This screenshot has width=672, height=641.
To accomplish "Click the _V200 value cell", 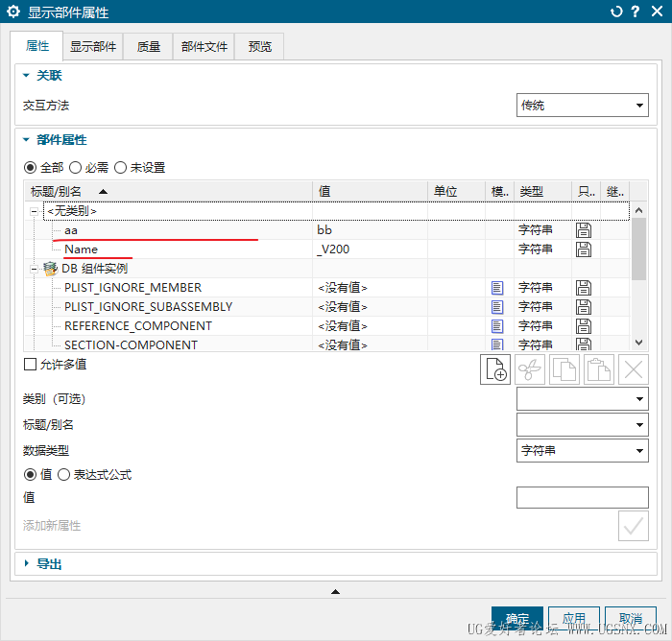I will pyautogui.click(x=371, y=249).
